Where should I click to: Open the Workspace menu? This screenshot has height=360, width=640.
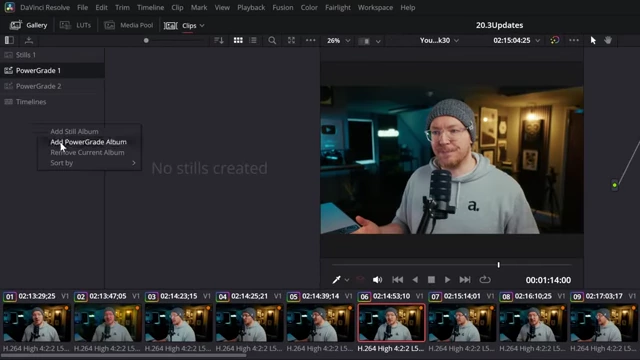coord(375,7)
